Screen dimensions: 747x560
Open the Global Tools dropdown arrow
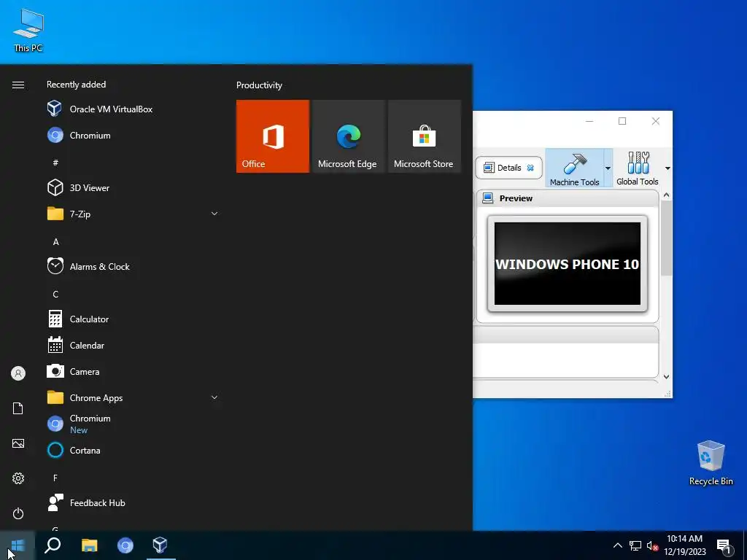pos(667,168)
